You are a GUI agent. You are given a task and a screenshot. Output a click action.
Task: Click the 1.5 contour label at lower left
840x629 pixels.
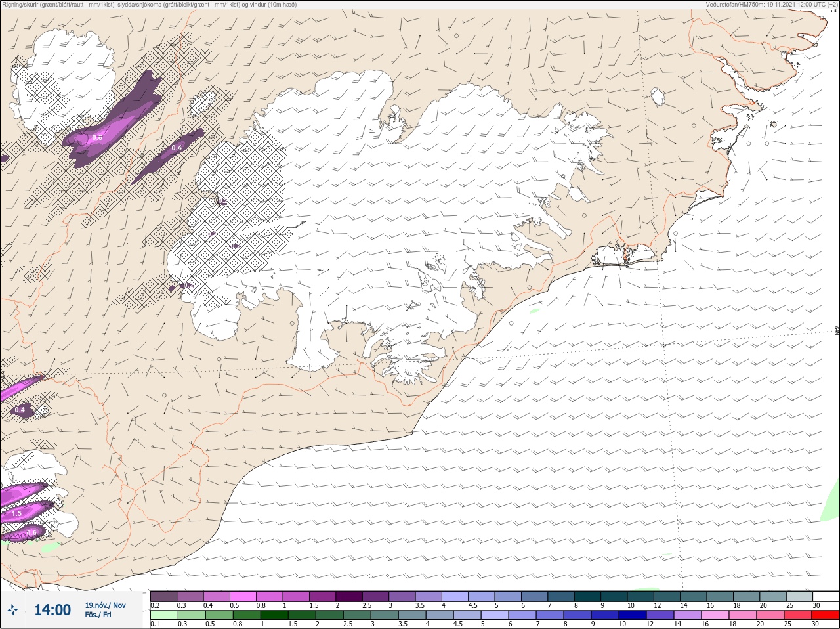click(x=17, y=513)
